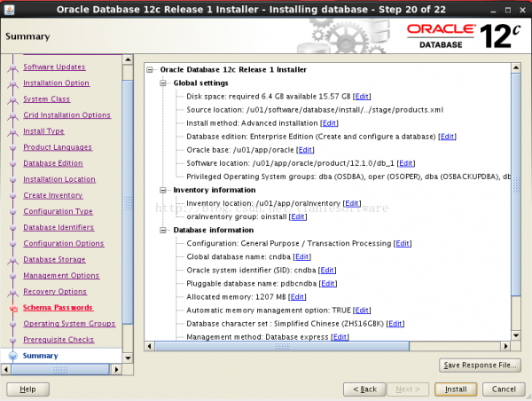Click summary pane scroll left arrow
Image resolution: width=532 pixels, height=401 pixels.
pyautogui.click(x=149, y=346)
